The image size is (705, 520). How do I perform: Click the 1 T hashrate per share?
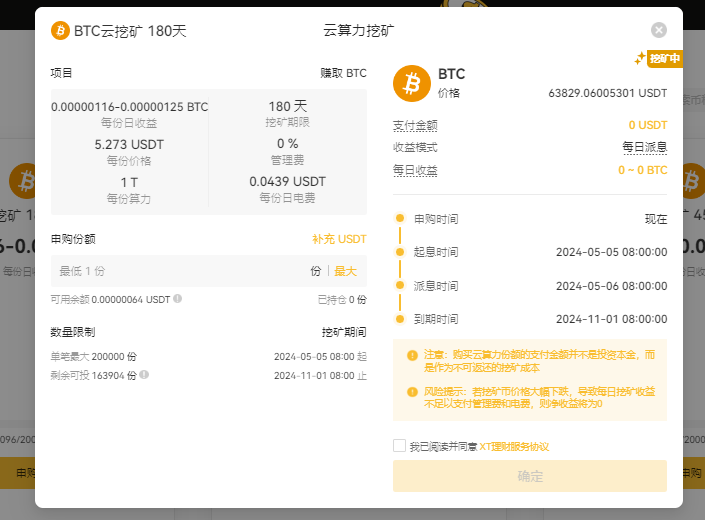(x=129, y=182)
